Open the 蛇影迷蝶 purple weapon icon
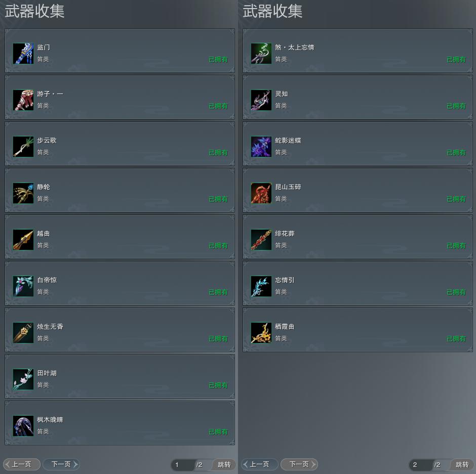The width and height of the screenshot is (476, 474). point(261,147)
